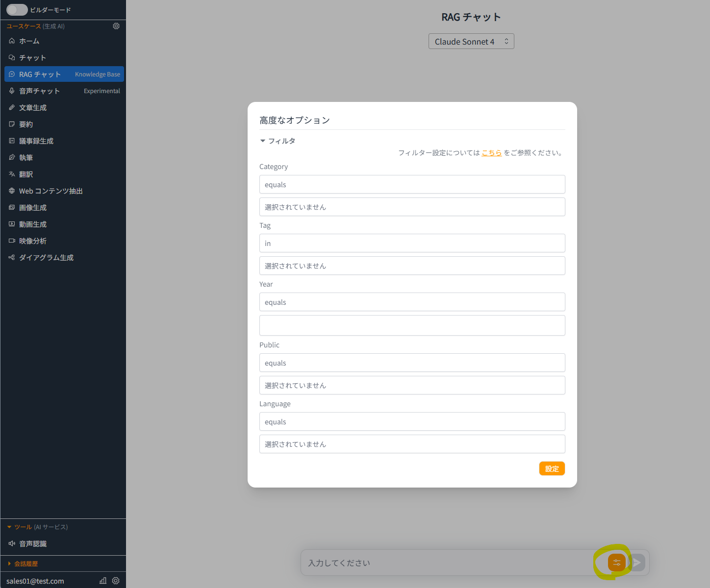The width and height of the screenshot is (710, 588).
Task: Open the こちら filter documentation link
Action: 491,153
